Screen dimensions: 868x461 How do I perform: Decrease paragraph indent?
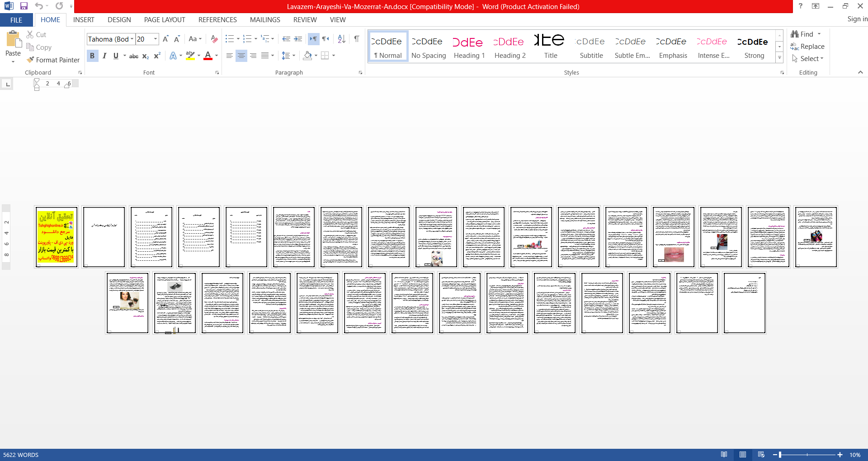[x=286, y=39]
